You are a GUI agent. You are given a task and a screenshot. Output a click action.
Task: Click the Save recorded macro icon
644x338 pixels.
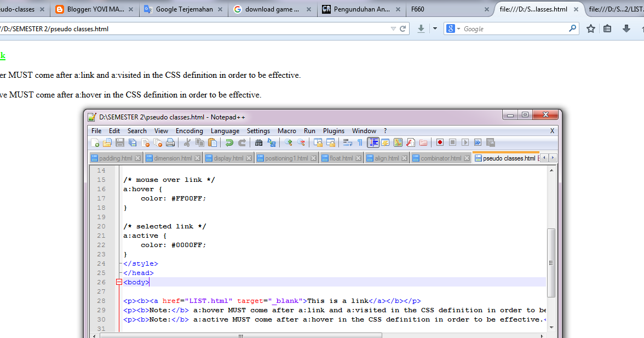click(491, 142)
